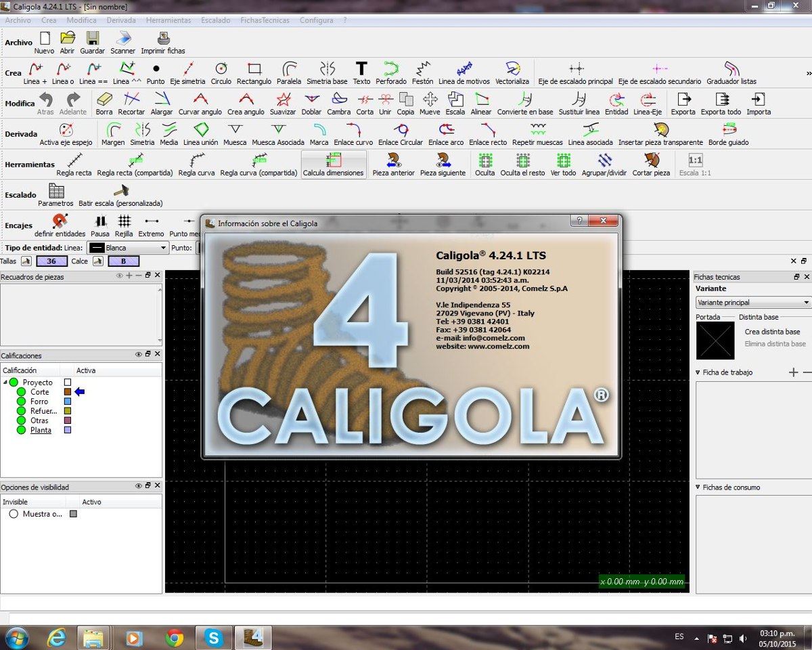Collapse the Ficha de trabajo section
812x650 pixels.
click(698, 372)
